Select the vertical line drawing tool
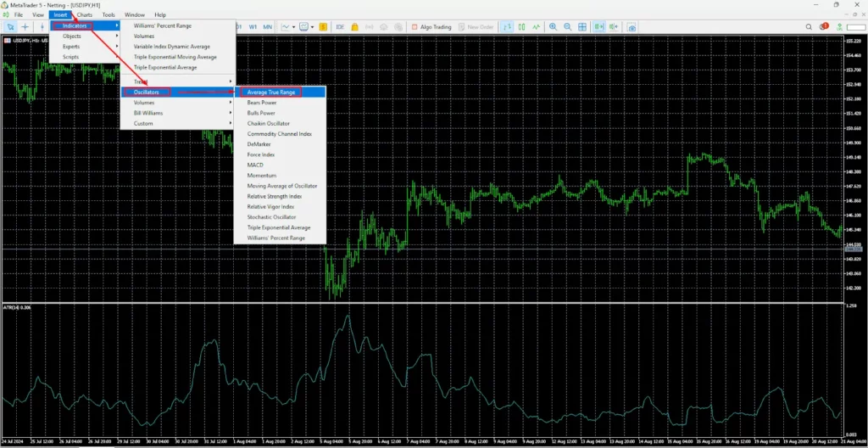 42,26
